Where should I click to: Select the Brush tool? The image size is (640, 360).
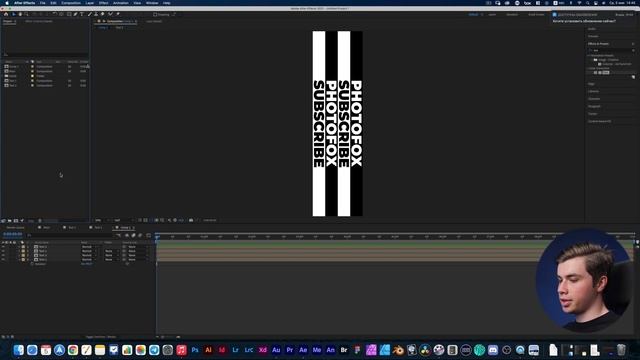pyautogui.click(x=90, y=14)
